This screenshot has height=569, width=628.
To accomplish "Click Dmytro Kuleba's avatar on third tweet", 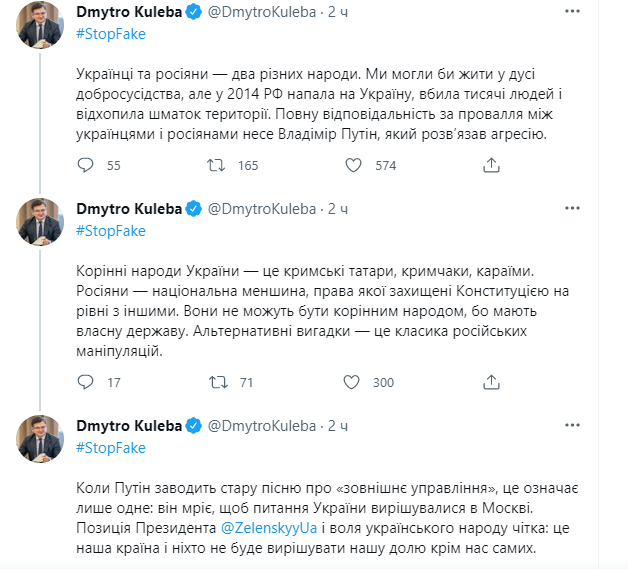I will 40,438.
